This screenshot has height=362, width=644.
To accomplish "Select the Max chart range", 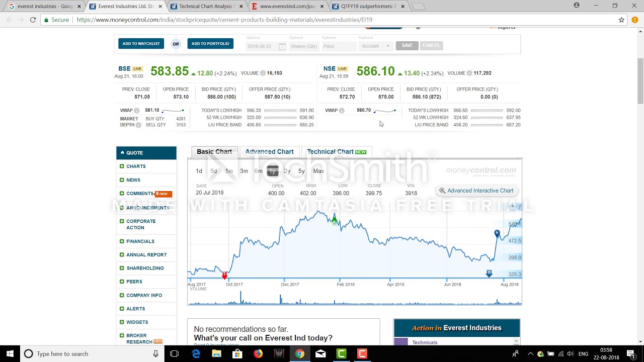I will (x=318, y=171).
